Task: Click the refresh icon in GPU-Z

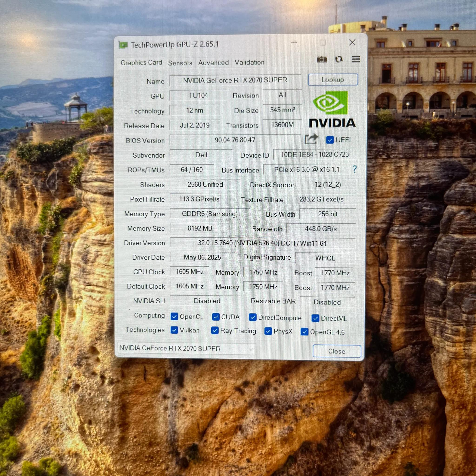Action: pyautogui.click(x=339, y=59)
